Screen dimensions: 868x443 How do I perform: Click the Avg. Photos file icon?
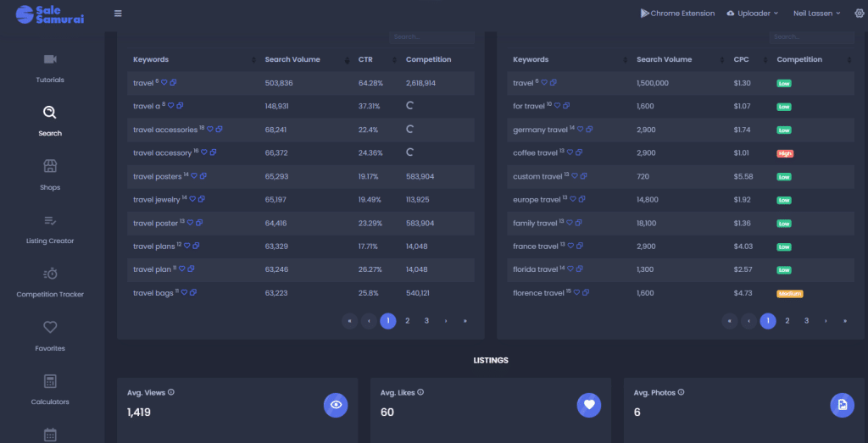(842, 405)
